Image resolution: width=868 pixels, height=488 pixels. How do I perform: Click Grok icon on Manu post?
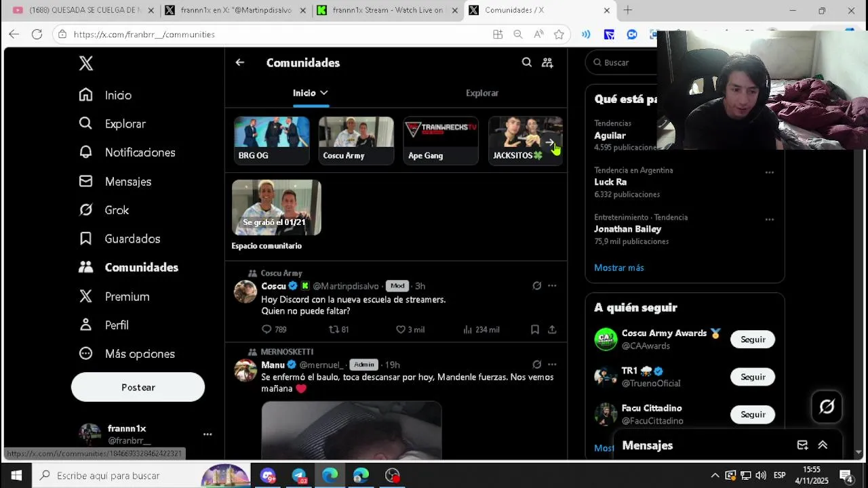(537, 365)
